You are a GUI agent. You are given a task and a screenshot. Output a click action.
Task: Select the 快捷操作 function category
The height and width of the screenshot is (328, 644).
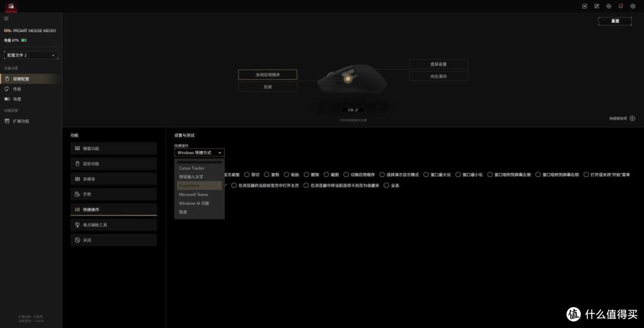[113, 209]
